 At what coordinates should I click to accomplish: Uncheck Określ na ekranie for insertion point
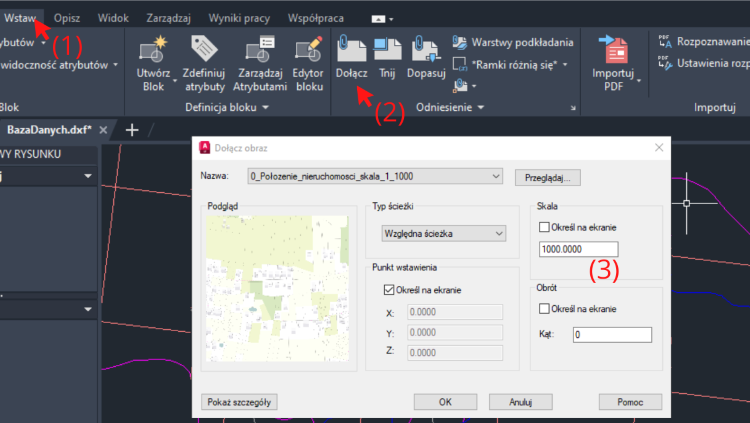point(389,290)
